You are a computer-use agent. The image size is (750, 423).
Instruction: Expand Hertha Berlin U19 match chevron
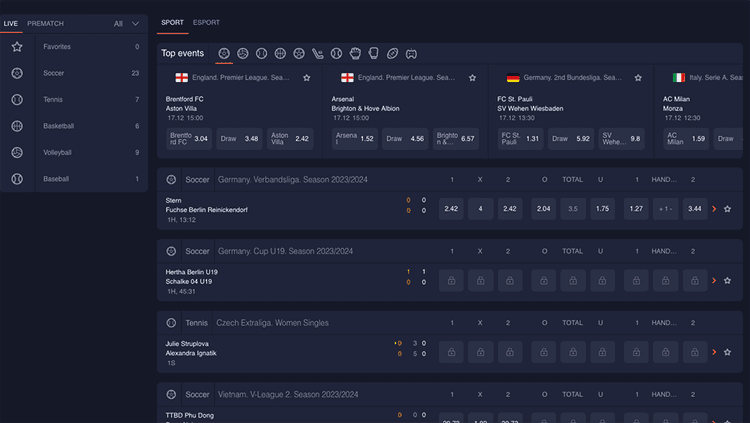coord(714,280)
